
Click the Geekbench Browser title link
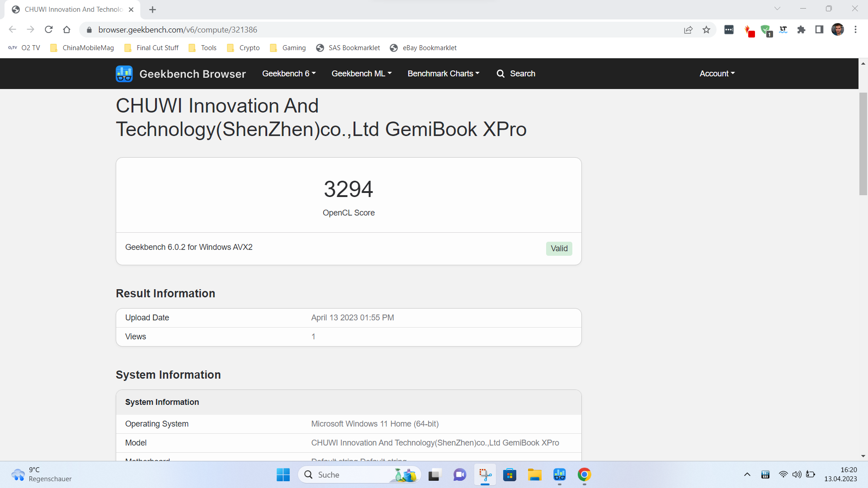193,74
